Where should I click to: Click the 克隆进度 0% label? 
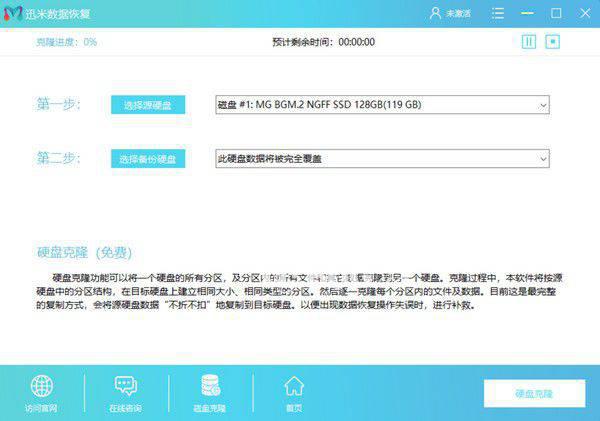[x=67, y=42]
